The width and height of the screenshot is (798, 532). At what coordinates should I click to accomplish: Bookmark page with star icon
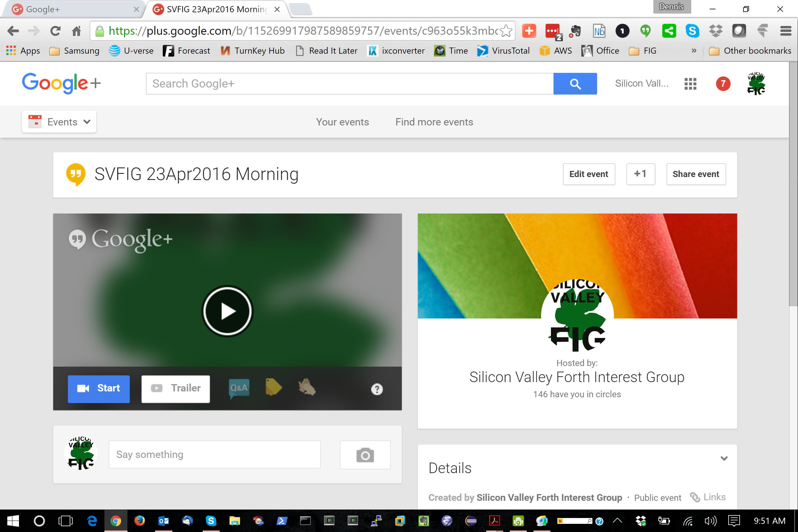[506, 31]
